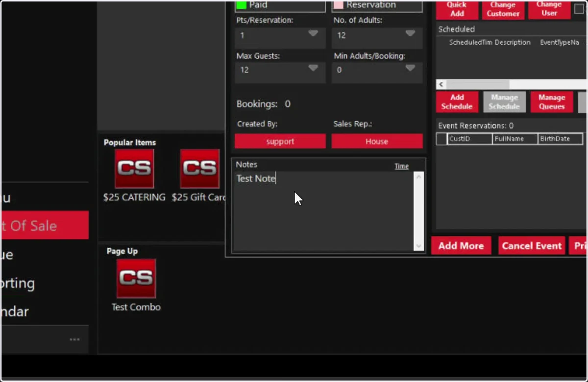Click the support Created By button
Viewport: 588px width, 382px height.
point(280,141)
